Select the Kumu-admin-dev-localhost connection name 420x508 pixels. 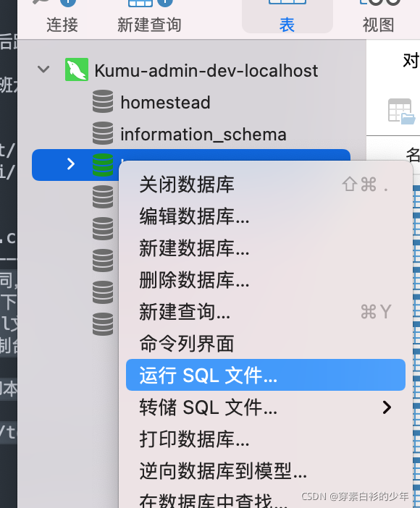click(206, 71)
